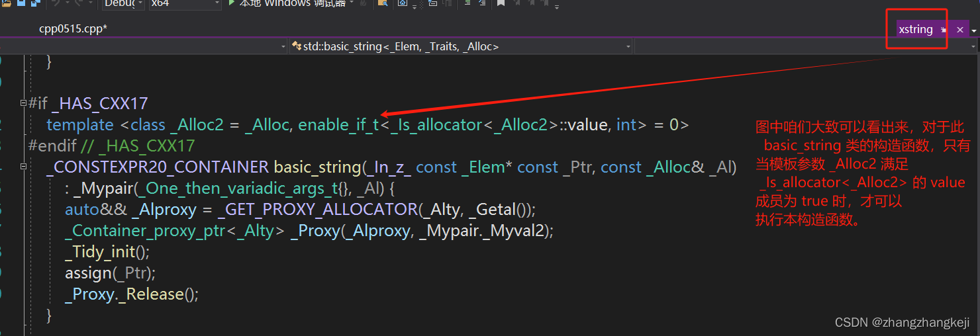Expand the debugger target dropdown arrow
980x336 pixels.
click(x=352, y=3)
